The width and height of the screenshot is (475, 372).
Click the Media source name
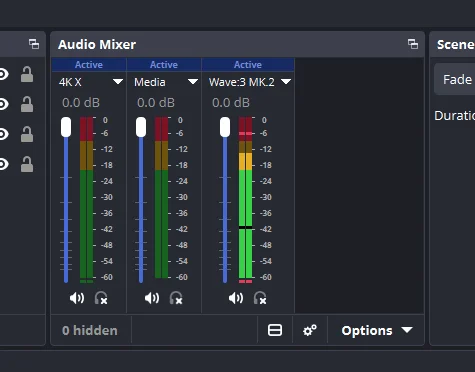(150, 82)
